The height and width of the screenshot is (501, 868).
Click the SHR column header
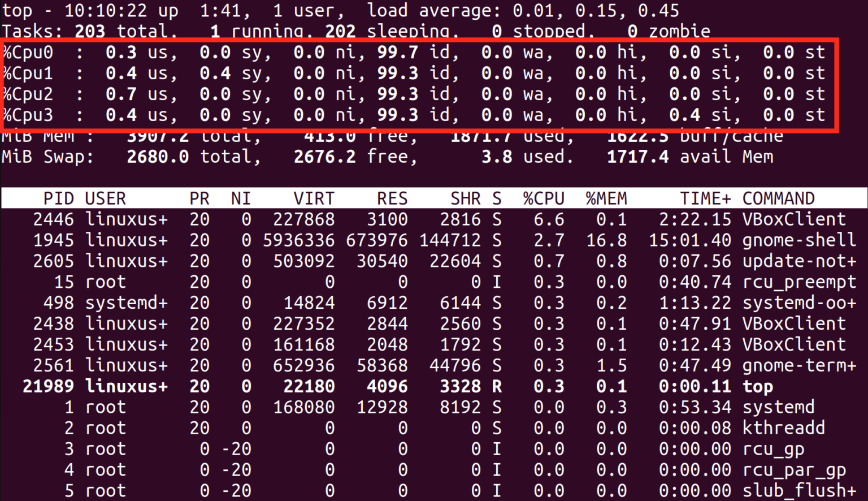466,198
